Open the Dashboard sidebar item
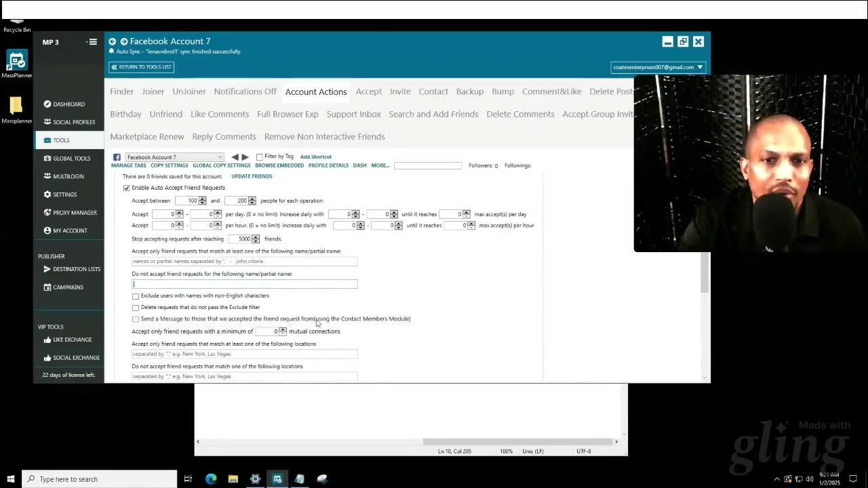 point(64,104)
